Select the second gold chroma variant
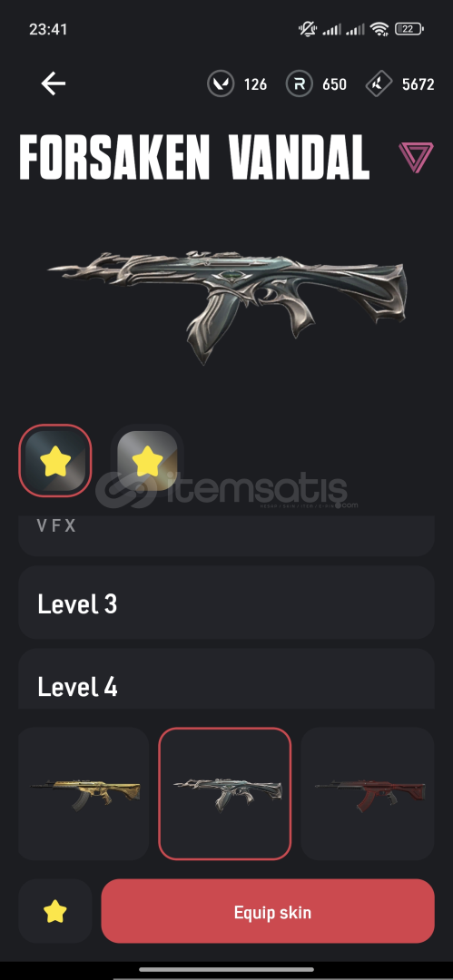Image resolution: width=453 pixels, height=980 pixels. pyautogui.click(x=147, y=461)
